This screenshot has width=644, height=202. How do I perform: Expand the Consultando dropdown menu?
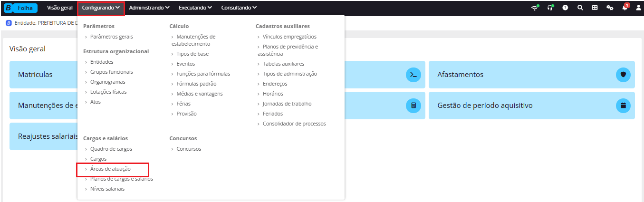click(239, 8)
